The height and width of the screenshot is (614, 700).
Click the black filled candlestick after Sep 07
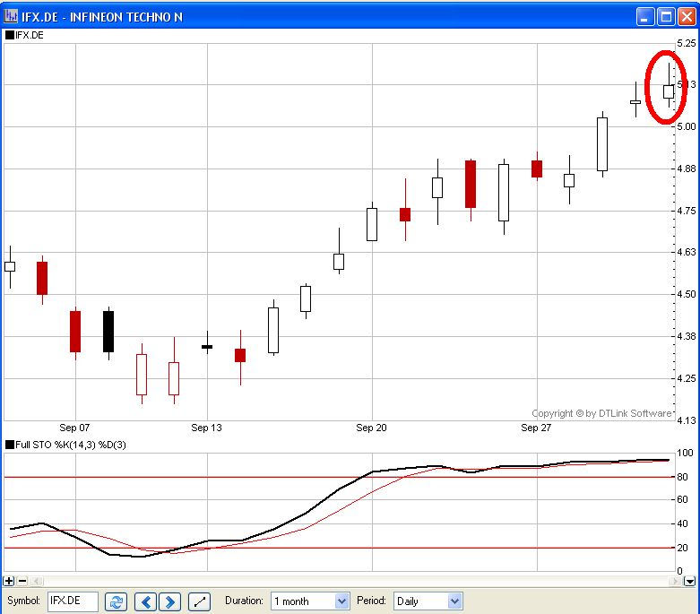pyautogui.click(x=108, y=332)
